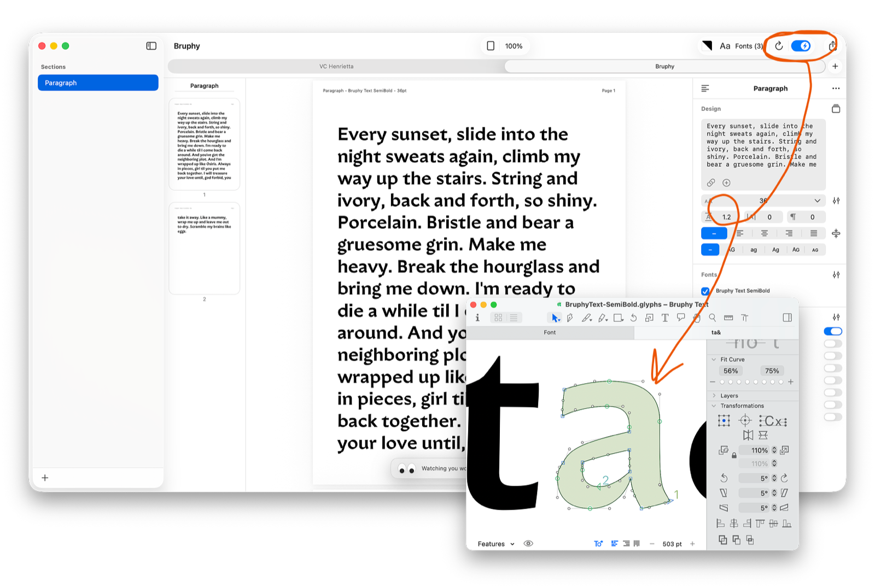Add a new tab with the plus icon
The image size is (875, 588).
pyautogui.click(x=835, y=66)
